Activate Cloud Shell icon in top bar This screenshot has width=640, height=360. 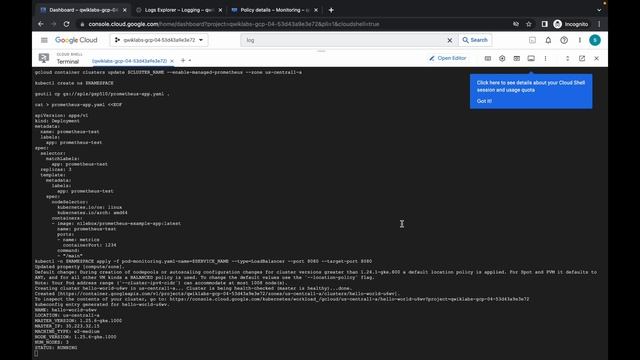(532, 40)
